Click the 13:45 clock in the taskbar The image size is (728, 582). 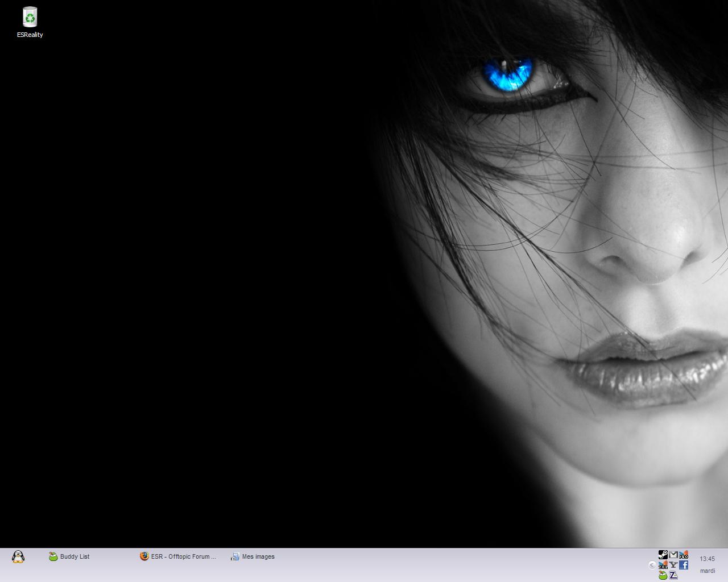tap(707, 559)
